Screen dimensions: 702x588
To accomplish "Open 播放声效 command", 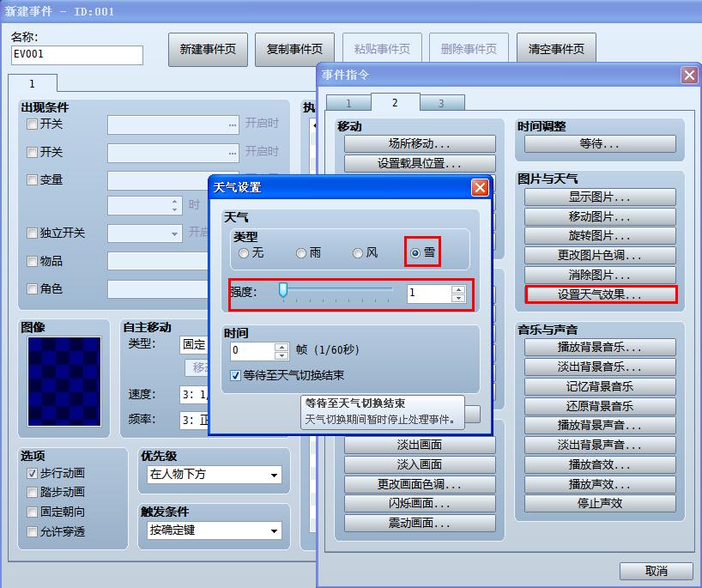I will pos(600,484).
